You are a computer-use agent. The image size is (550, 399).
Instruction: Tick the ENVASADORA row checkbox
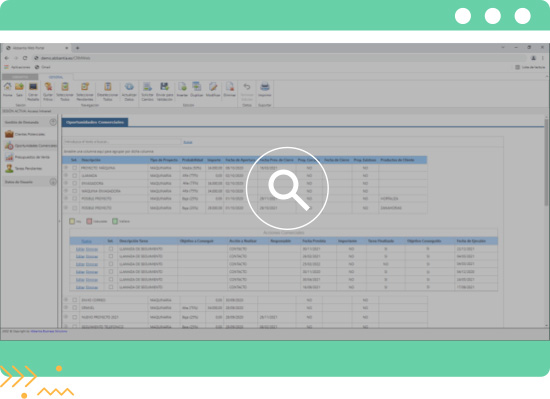tap(74, 183)
